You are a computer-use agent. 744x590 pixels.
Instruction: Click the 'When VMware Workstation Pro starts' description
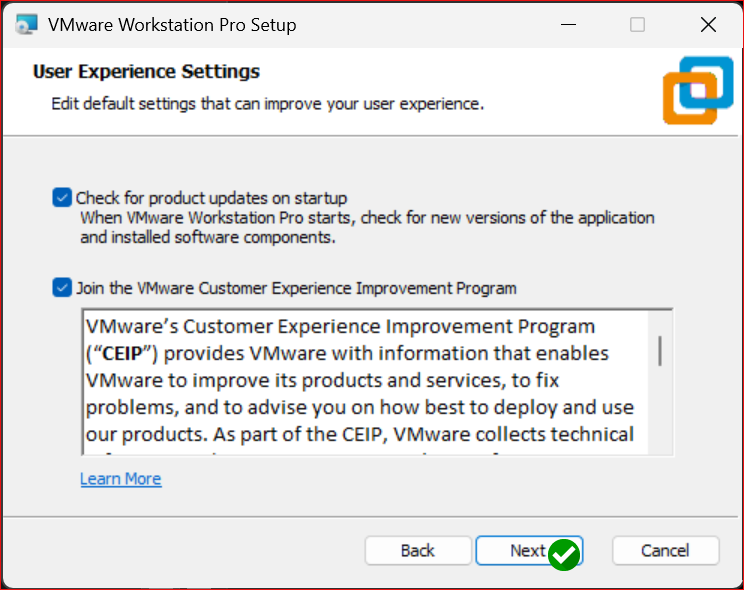pos(367,227)
